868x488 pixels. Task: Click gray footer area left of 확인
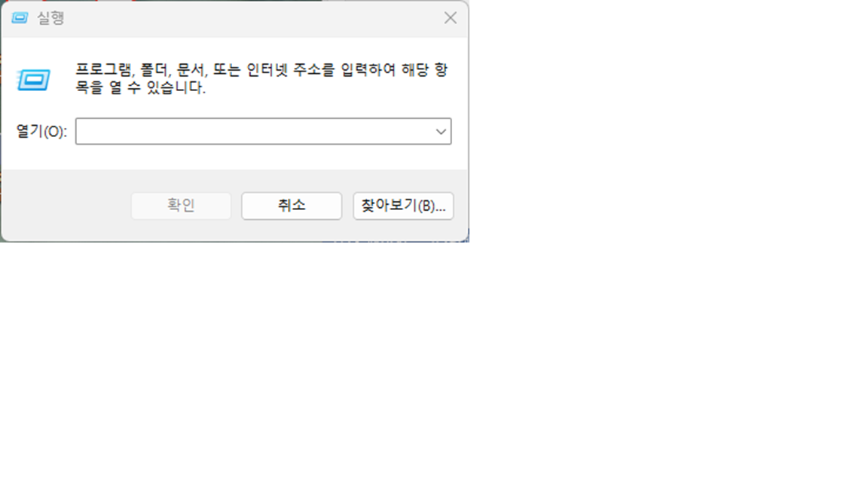66,206
